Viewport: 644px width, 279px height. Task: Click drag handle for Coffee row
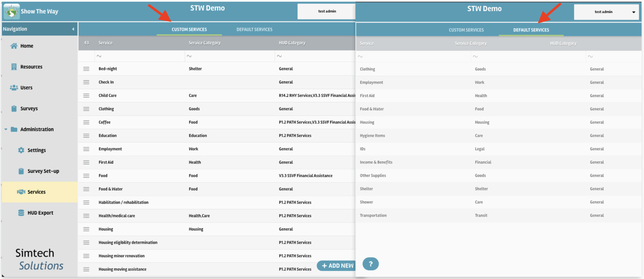click(x=86, y=122)
